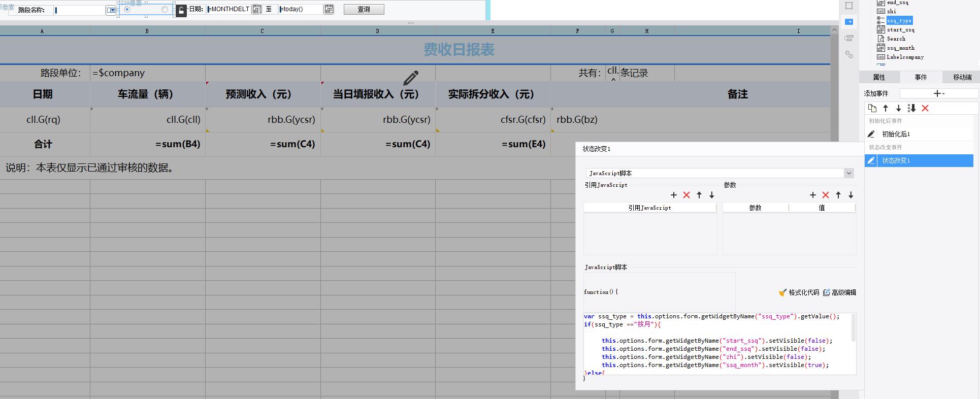Click pencil icon for 状态改变1 event
Viewport: 980px width, 399px height.
tap(871, 160)
